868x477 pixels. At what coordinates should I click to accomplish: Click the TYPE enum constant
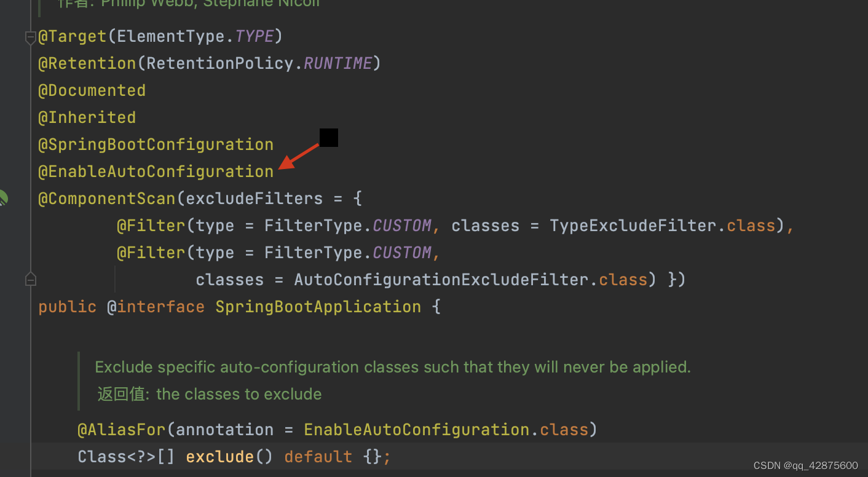254,36
